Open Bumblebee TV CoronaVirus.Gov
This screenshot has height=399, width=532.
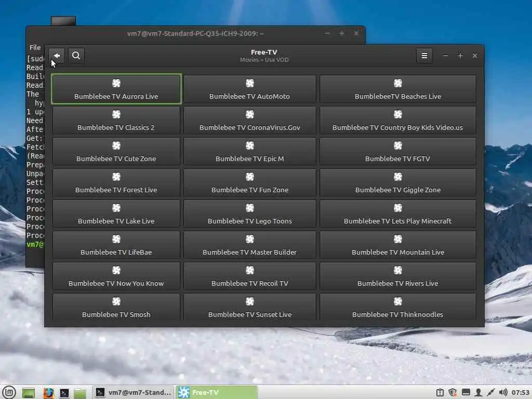click(x=250, y=120)
